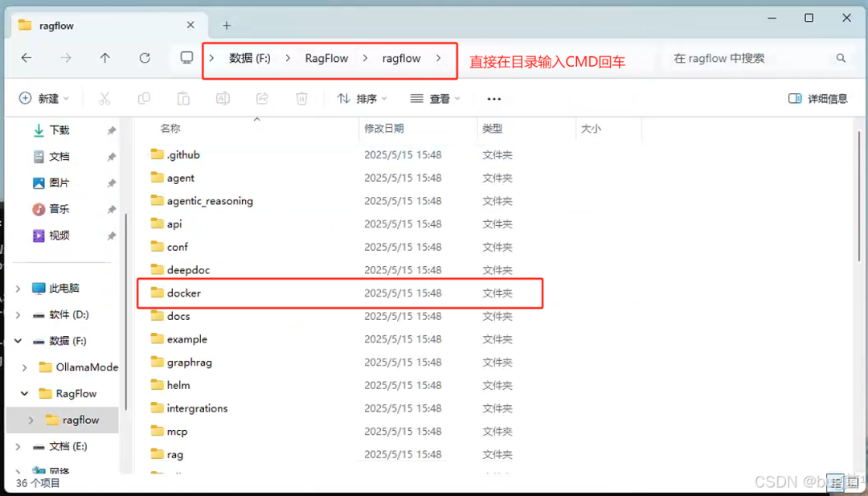The width and height of the screenshot is (868, 496).
Task: Expand chevron after RagFlow breadcrumb
Action: [365, 58]
